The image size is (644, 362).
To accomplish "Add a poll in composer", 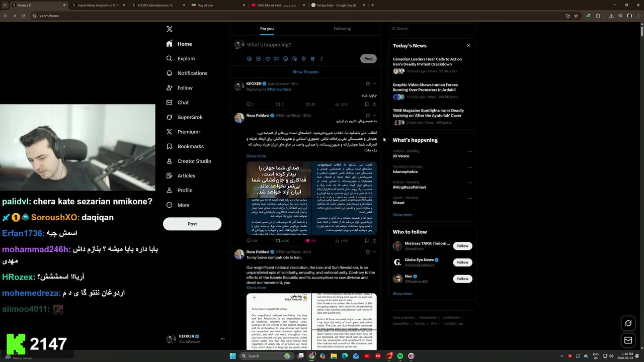I will [x=276, y=59].
